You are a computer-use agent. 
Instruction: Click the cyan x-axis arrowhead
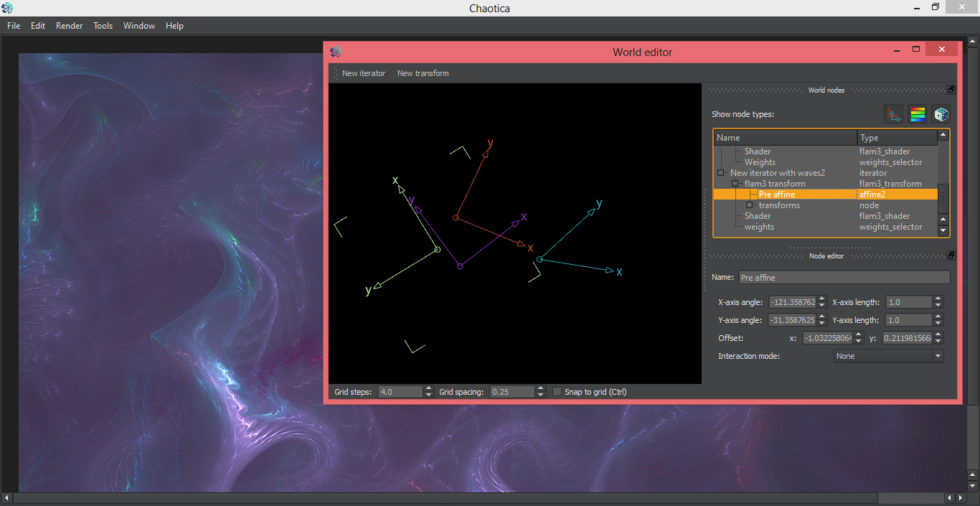(610, 271)
